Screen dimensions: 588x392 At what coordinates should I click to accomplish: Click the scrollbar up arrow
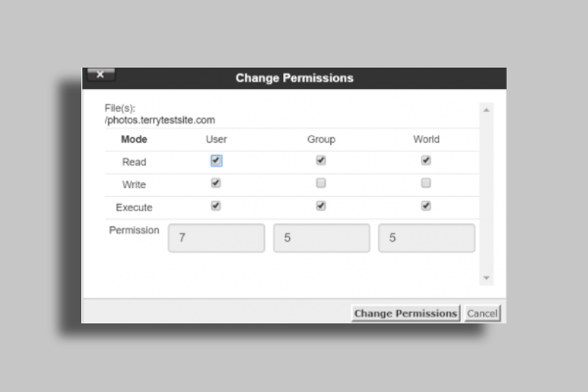(486, 110)
